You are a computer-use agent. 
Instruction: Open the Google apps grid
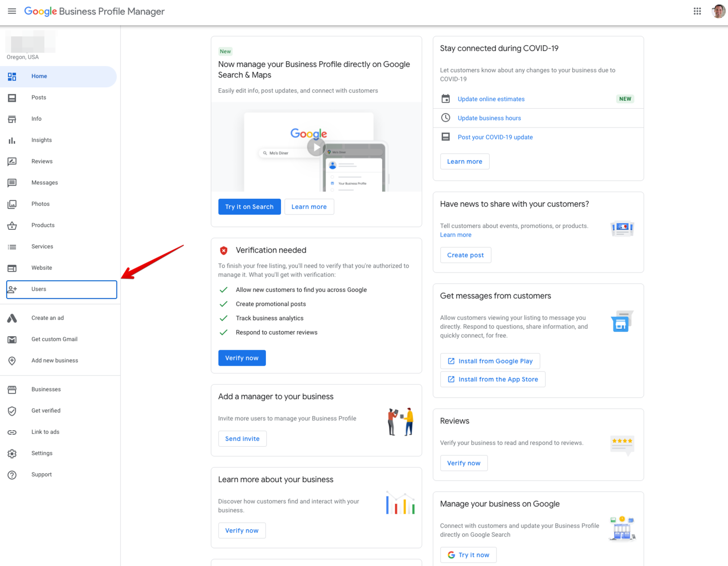[697, 11]
